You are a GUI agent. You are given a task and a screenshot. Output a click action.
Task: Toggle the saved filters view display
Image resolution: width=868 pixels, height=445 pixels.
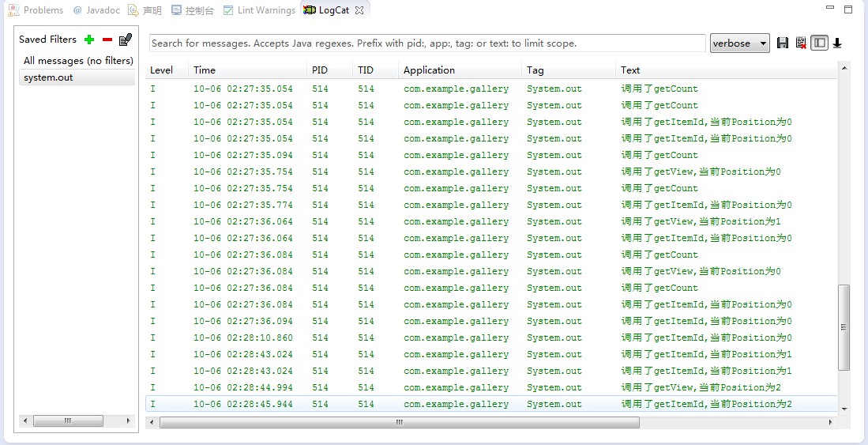tap(819, 43)
